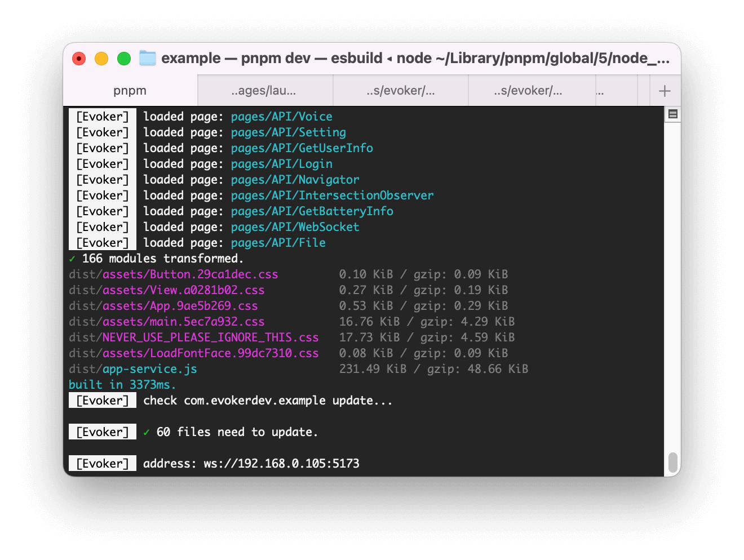Click the terminal scrollbar thumb
The height and width of the screenshot is (560, 744).
[672, 463]
